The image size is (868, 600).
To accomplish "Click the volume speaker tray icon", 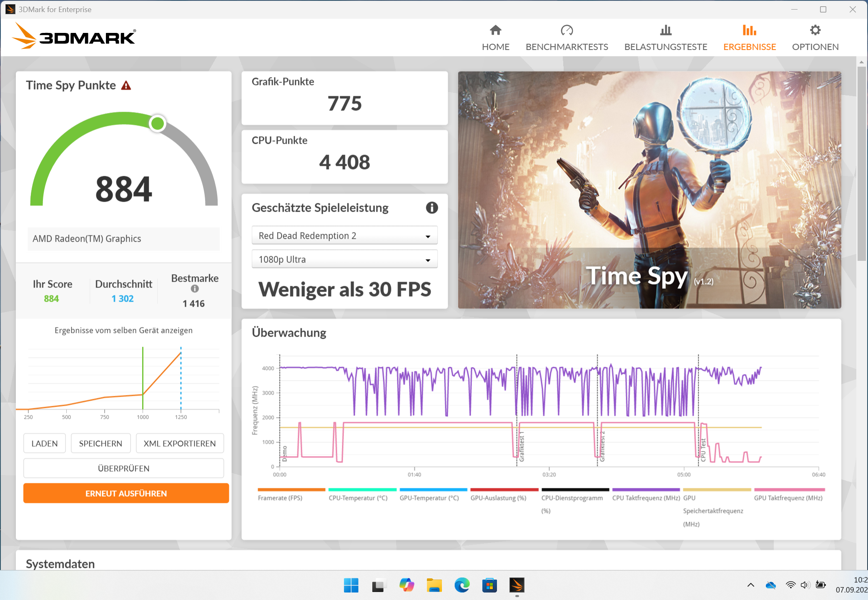I will (x=805, y=585).
